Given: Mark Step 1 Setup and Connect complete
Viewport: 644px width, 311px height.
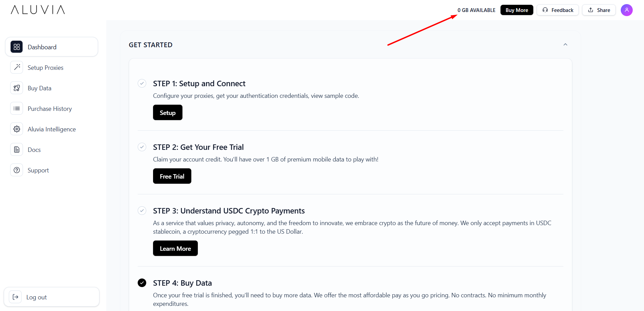Looking at the screenshot, I should pos(142,83).
